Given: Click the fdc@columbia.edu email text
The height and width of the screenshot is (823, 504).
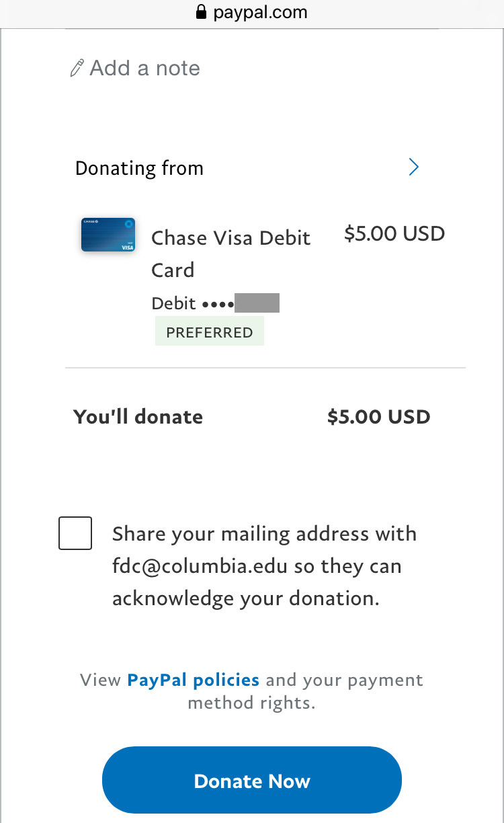Looking at the screenshot, I should pyautogui.click(x=200, y=566).
